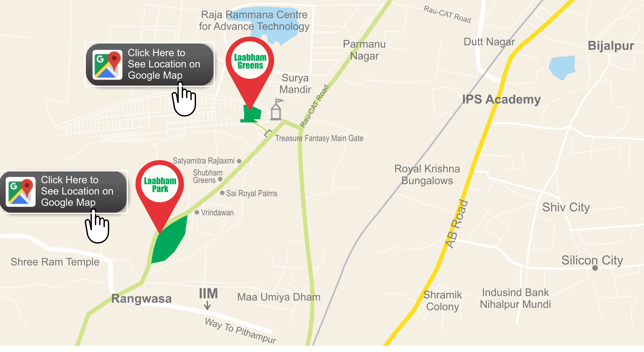644x352 pixels.
Task: Open Google Map location for Laabham Greens
Action: click(x=150, y=65)
